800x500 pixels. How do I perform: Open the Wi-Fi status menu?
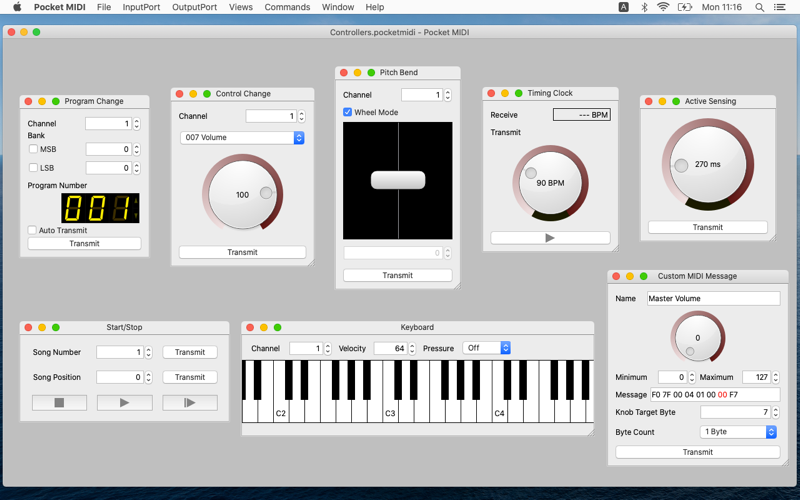[x=663, y=7]
